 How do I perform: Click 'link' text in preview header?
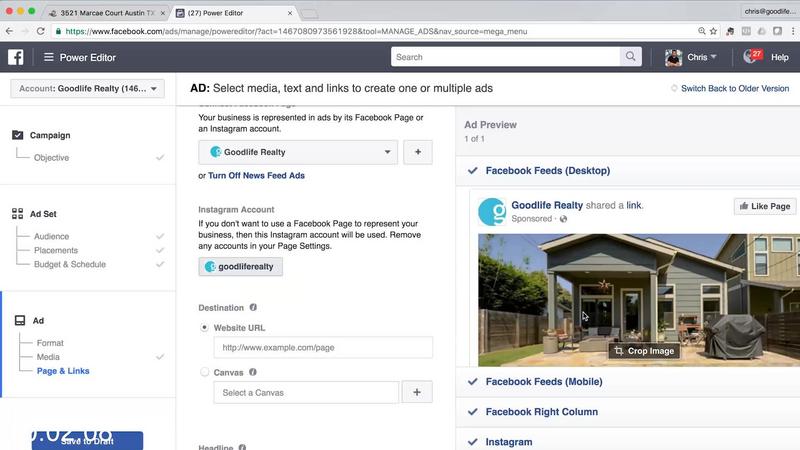(x=634, y=205)
